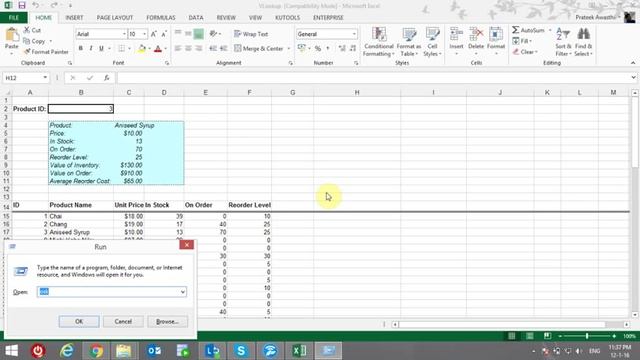The width and height of the screenshot is (640, 360).
Task: Open the Name Box dropdown arrow
Action: (45, 78)
